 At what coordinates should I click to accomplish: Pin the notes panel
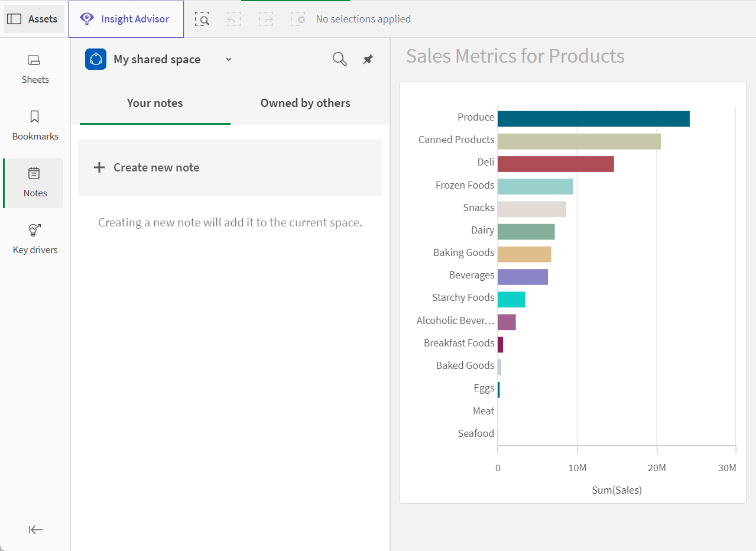coord(368,59)
